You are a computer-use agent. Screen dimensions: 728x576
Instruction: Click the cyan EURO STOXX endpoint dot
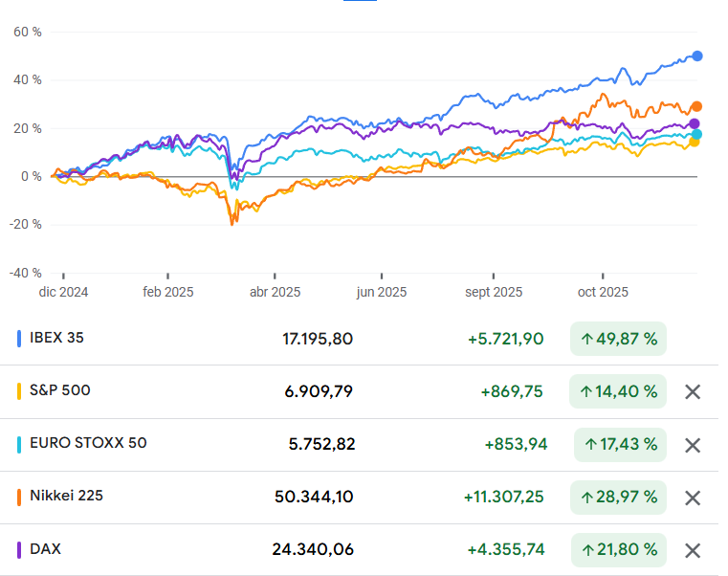tap(696, 134)
